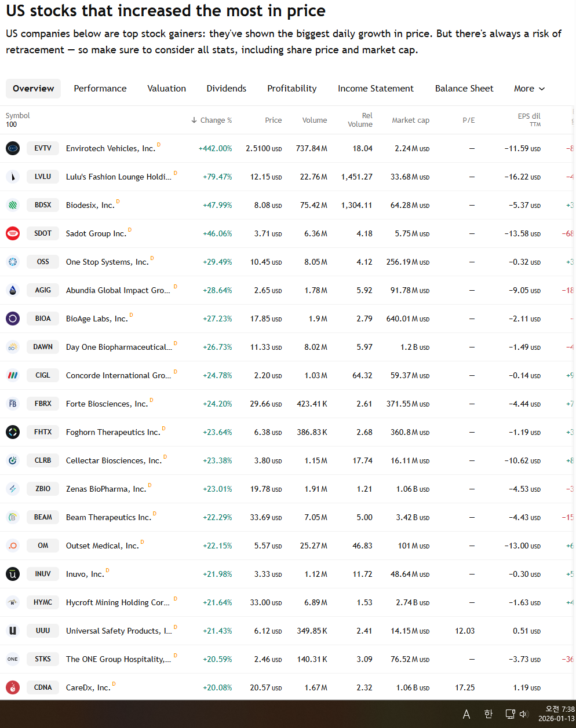Click the Forte Biosciences FB logo
The width and height of the screenshot is (576, 728).
(13, 404)
